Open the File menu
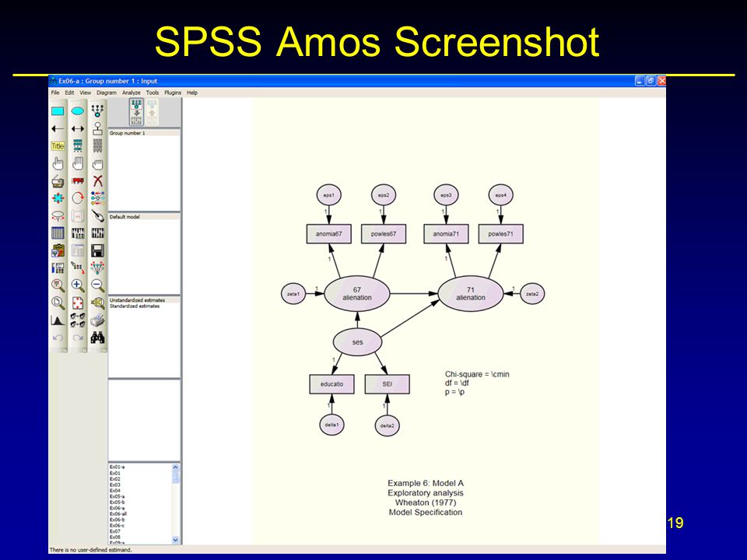The width and height of the screenshot is (747, 560). [55, 93]
